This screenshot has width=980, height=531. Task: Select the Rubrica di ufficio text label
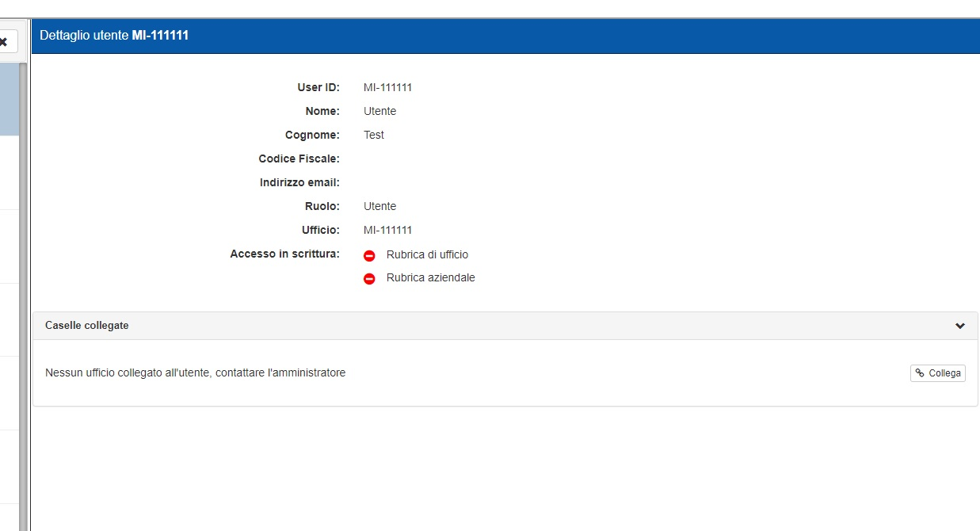coord(427,254)
